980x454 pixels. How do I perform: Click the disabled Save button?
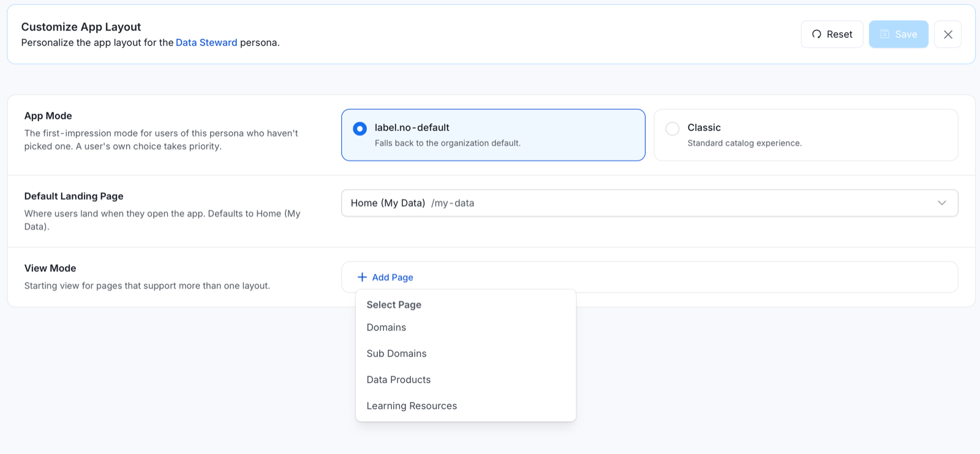899,34
